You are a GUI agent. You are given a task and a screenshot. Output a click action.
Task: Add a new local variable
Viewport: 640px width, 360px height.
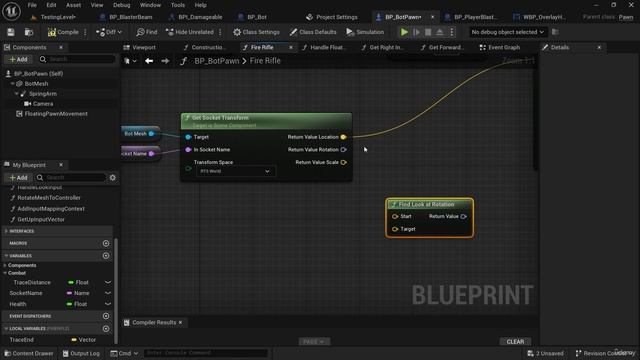[106, 329]
